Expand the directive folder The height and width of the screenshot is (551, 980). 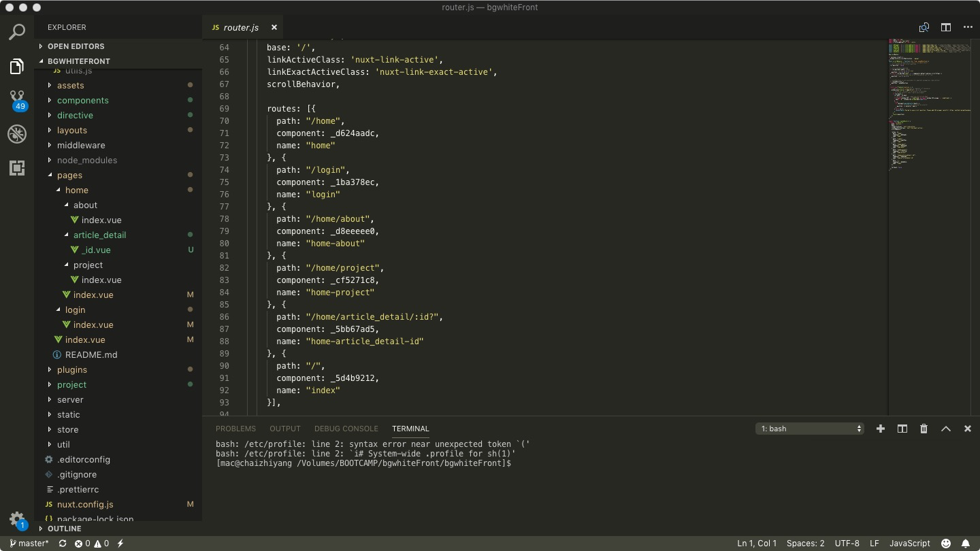click(118, 115)
